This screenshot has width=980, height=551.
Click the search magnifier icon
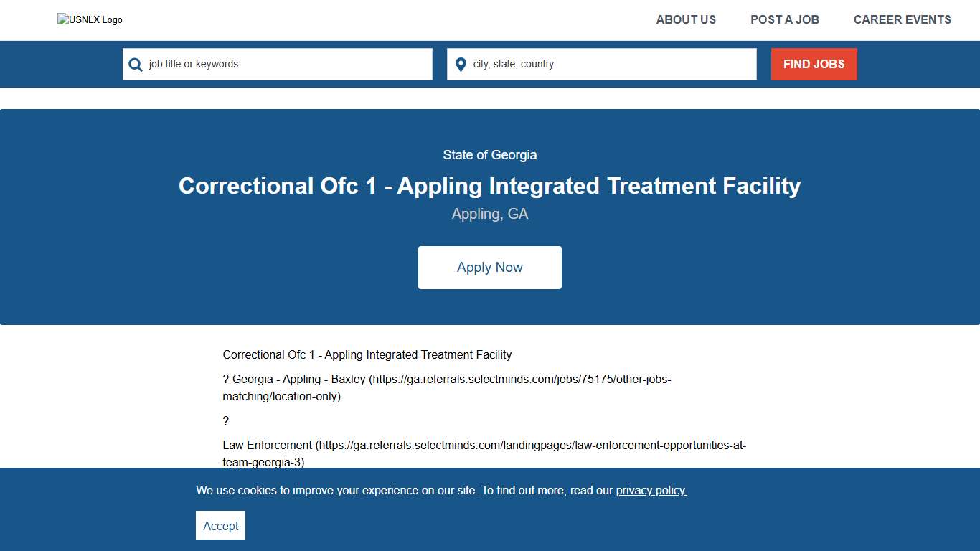click(135, 64)
